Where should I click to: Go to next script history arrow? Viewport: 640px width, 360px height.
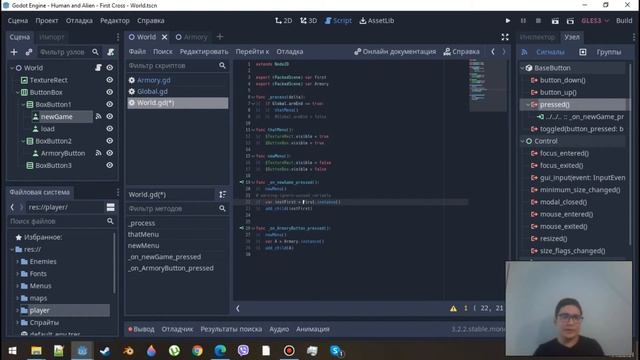click(x=504, y=51)
